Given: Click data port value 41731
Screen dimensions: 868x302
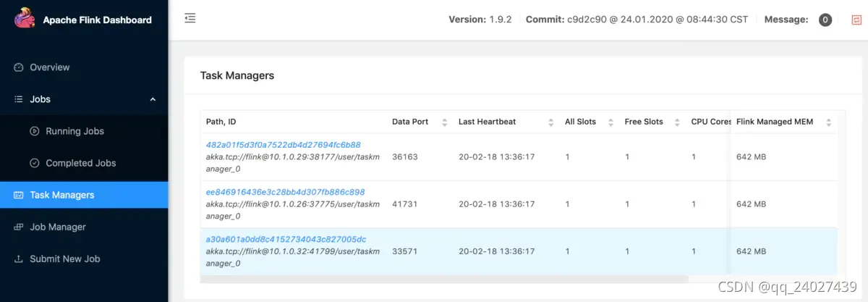Looking at the screenshot, I should pos(404,204).
